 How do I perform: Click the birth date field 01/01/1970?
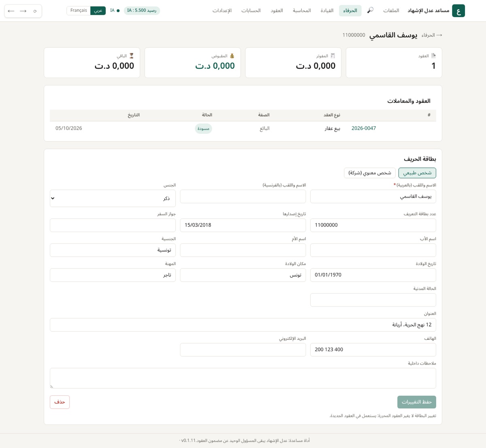click(373, 275)
